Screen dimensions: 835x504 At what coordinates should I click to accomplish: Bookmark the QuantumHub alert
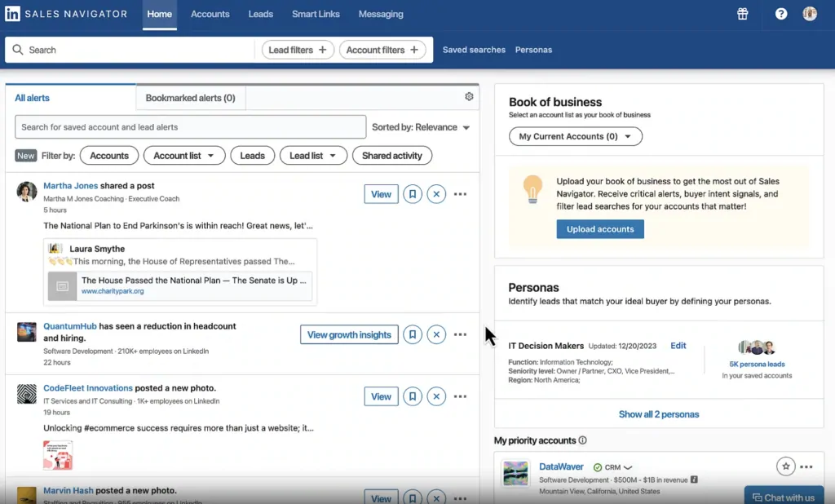pos(412,334)
